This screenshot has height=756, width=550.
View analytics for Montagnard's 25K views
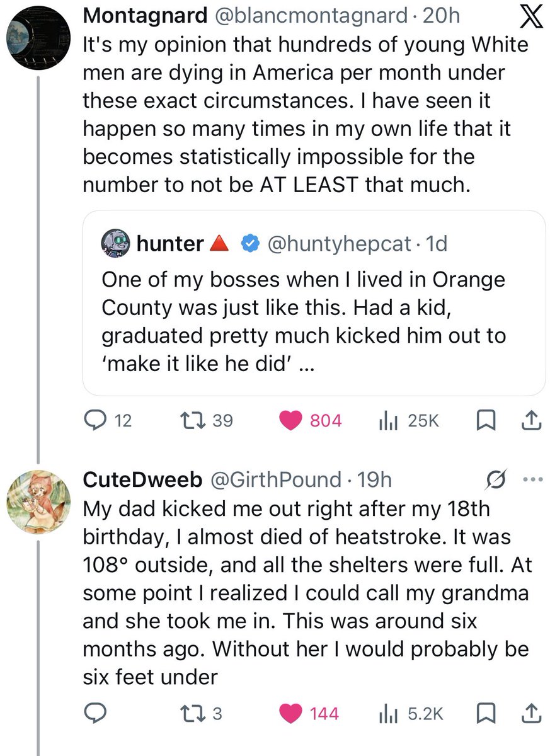click(385, 420)
